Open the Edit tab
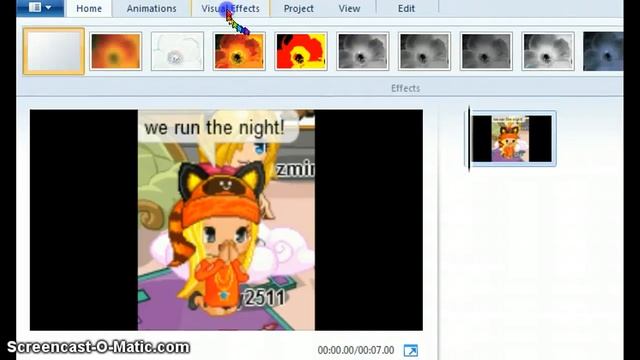Screen dimensions: 640x360 407,9
